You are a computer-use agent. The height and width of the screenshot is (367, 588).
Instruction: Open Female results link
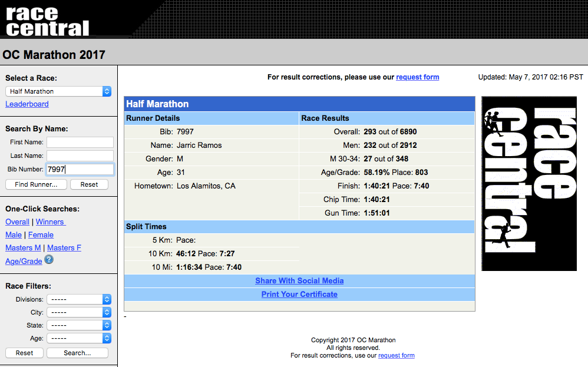[x=41, y=235]
